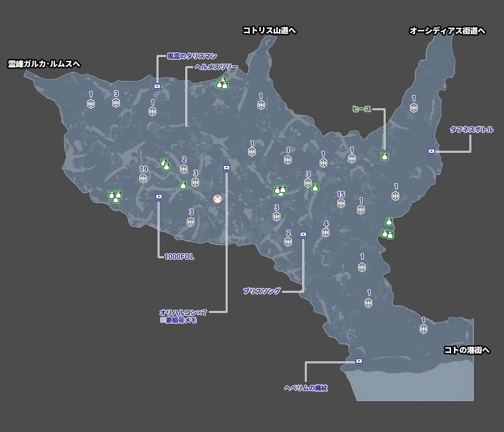
Task: Click the ブリスソング item label
Action: [262, 291]
